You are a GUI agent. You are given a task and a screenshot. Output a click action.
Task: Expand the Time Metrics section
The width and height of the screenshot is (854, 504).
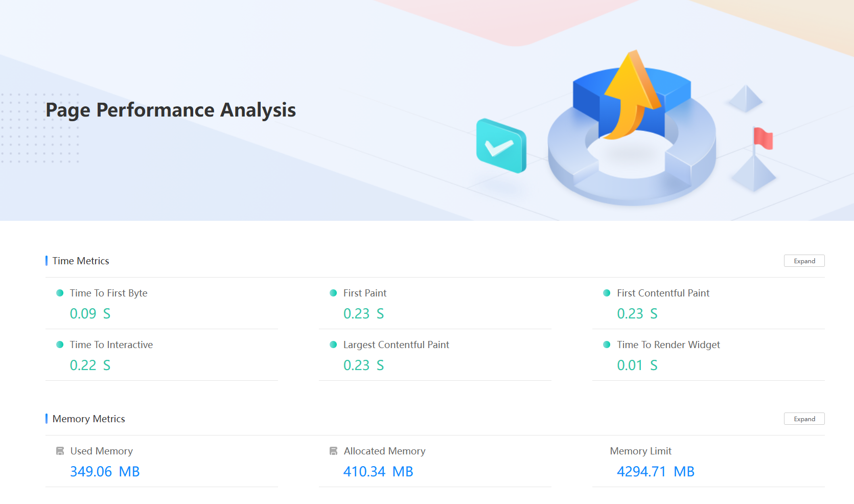[804, 261]
